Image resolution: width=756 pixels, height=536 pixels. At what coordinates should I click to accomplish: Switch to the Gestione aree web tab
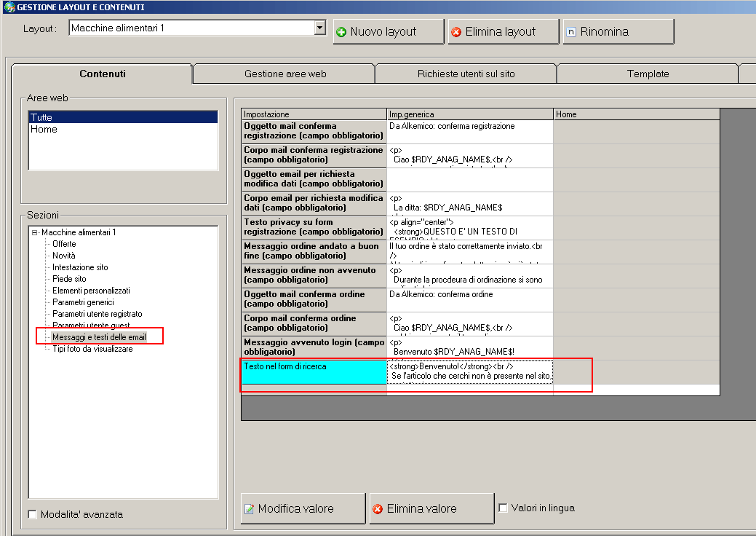pos(285,74)
